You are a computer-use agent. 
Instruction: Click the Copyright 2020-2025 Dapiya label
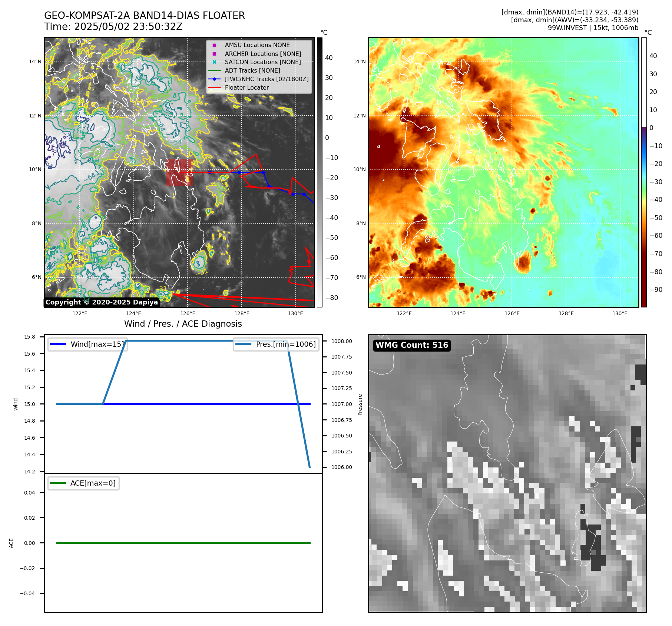[x=102, y=302]
